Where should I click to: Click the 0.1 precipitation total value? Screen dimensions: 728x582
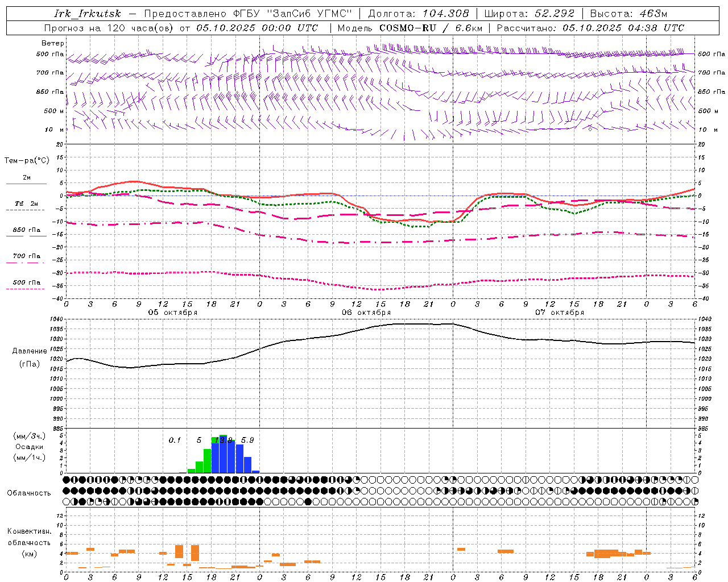tap(175, 440)
